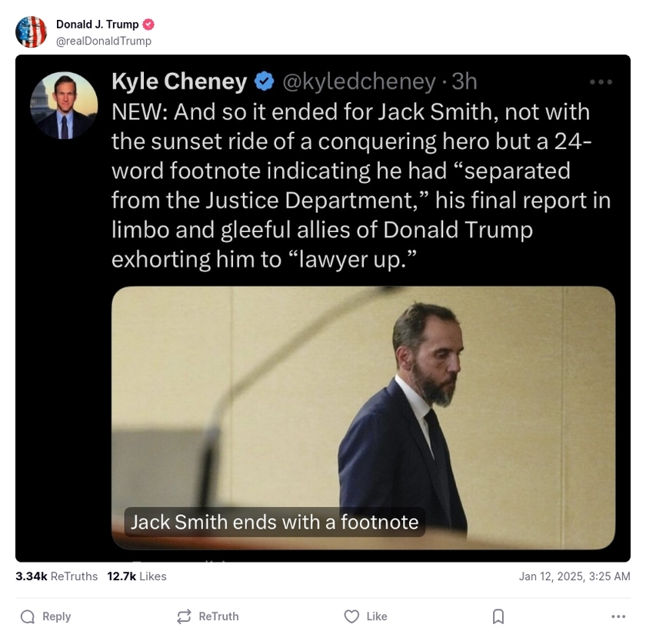View the 3.34k ReTruths list

pos(57,576)
